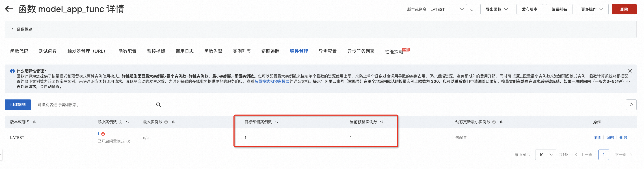
Task: Open the 更多操作 dropdown
Action: 592,9
